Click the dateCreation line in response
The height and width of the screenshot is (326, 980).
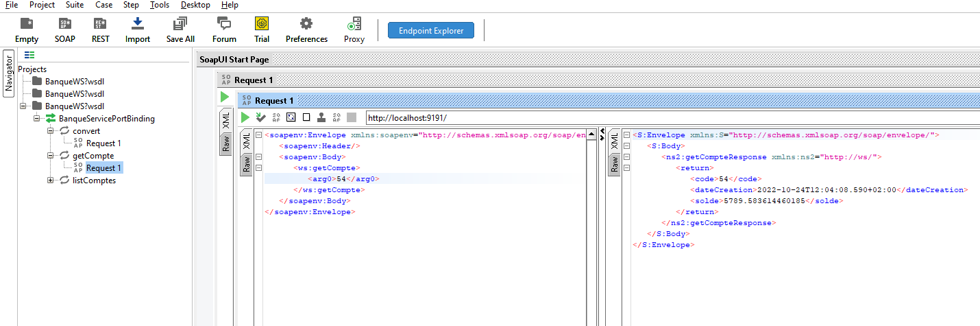point(829,190)
